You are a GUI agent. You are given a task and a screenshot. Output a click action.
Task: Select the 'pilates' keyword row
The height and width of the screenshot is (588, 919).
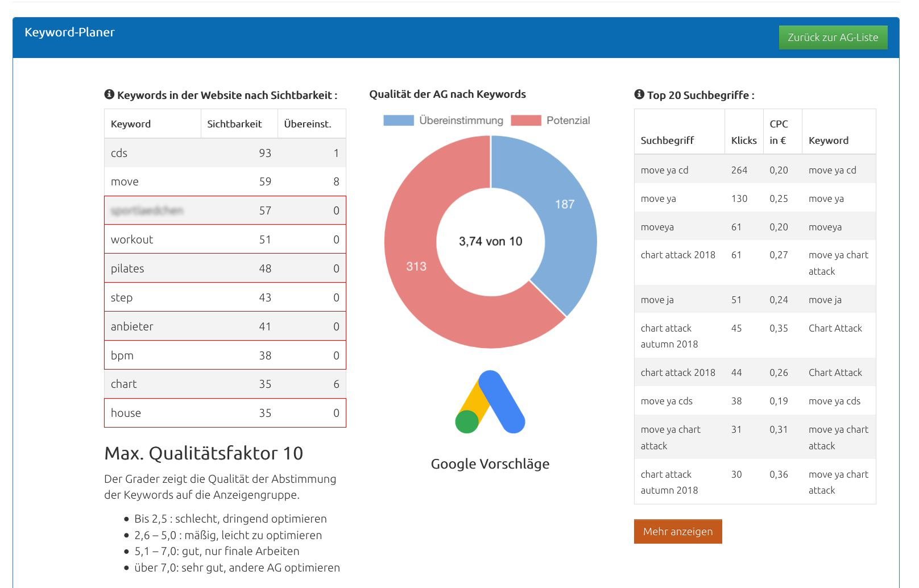pos(225,268)
